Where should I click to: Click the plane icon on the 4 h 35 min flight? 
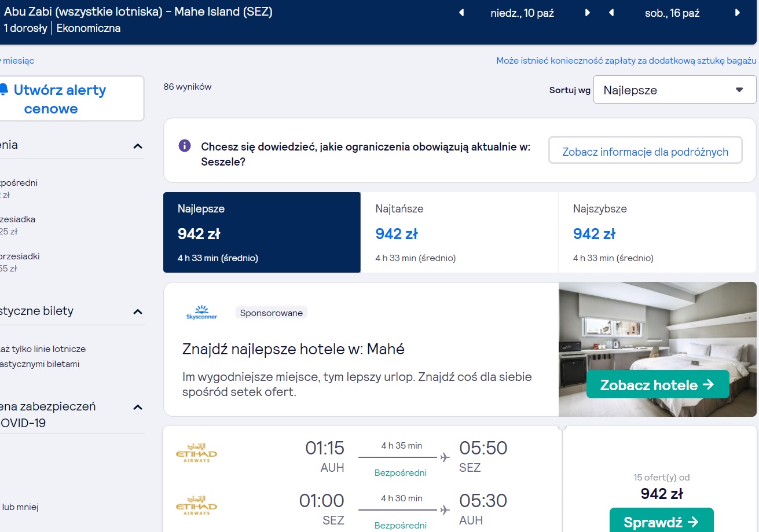[x=445, y=457]
